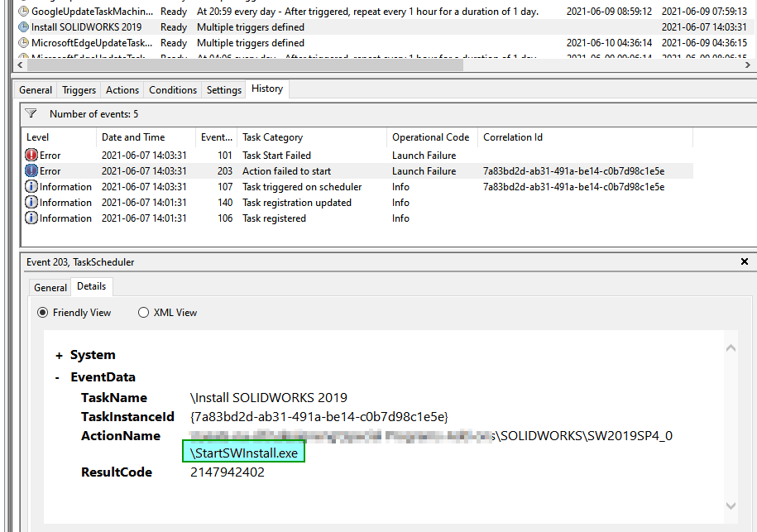
Task: Select the Task Start Failed event row
Action: [357, 155]
